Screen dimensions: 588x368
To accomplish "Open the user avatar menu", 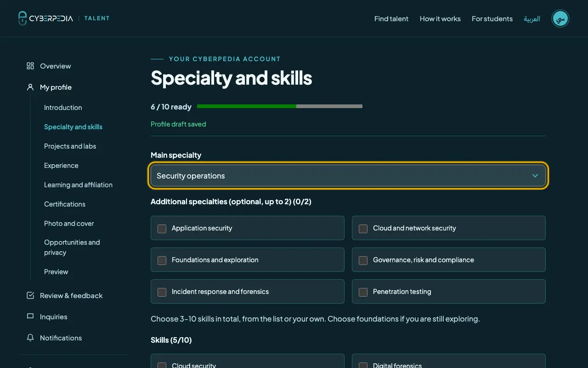I will pyautogui.click(x=560, y=18).
